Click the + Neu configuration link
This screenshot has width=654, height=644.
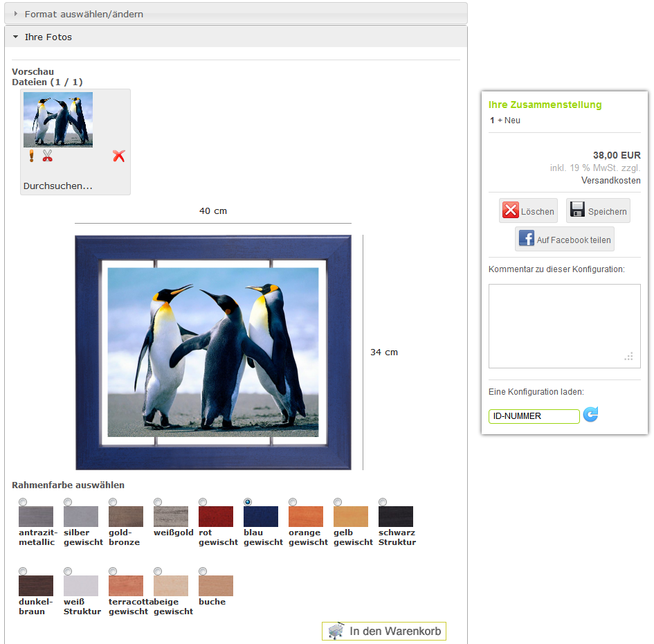coord(509,120)
